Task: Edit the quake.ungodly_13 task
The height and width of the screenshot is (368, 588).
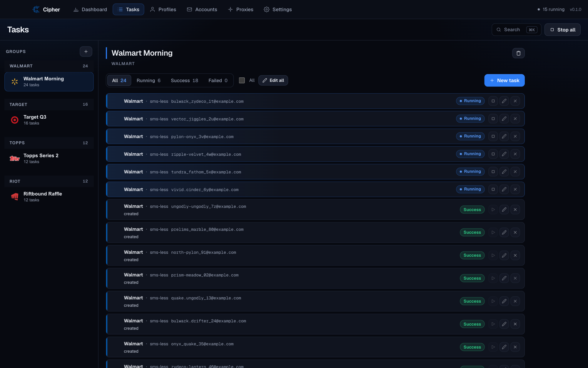Action: [x=504, y=301]
